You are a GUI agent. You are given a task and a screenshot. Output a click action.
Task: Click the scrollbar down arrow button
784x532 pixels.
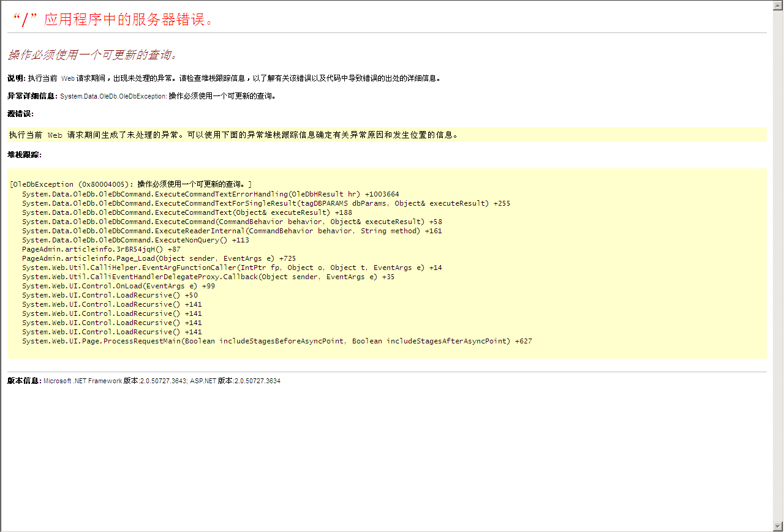(778, 526)
